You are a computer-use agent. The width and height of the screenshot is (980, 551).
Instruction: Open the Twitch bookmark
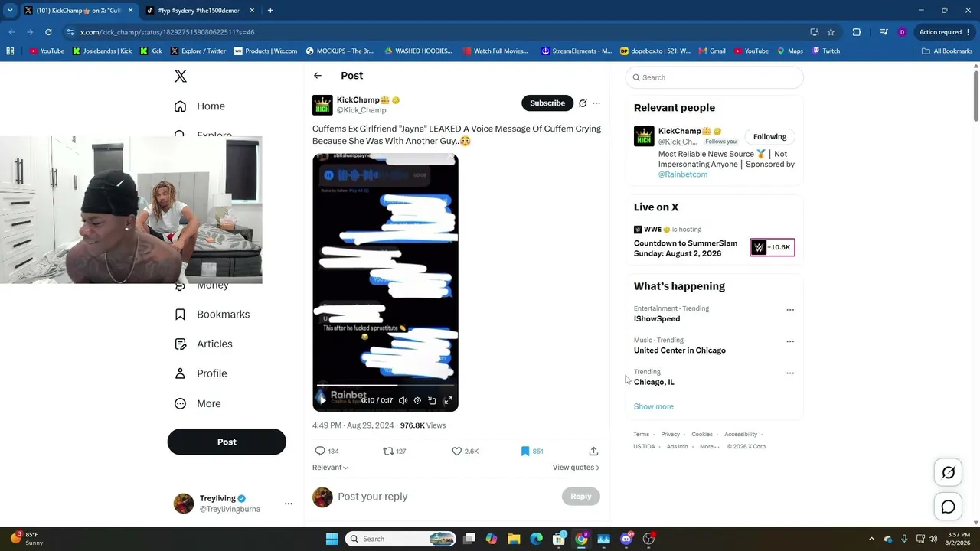826,51
